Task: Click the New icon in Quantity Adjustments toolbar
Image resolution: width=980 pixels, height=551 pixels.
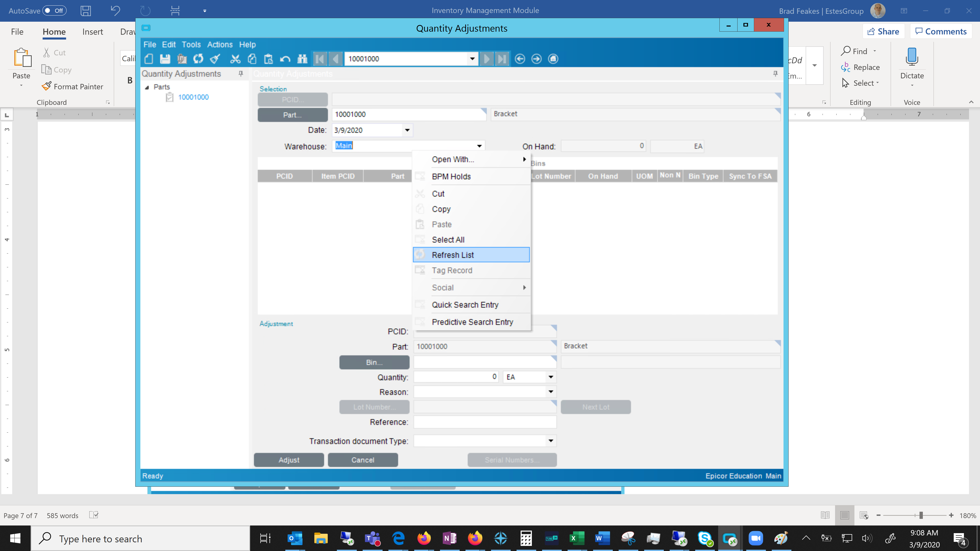Action: click(x=149, y=59)
